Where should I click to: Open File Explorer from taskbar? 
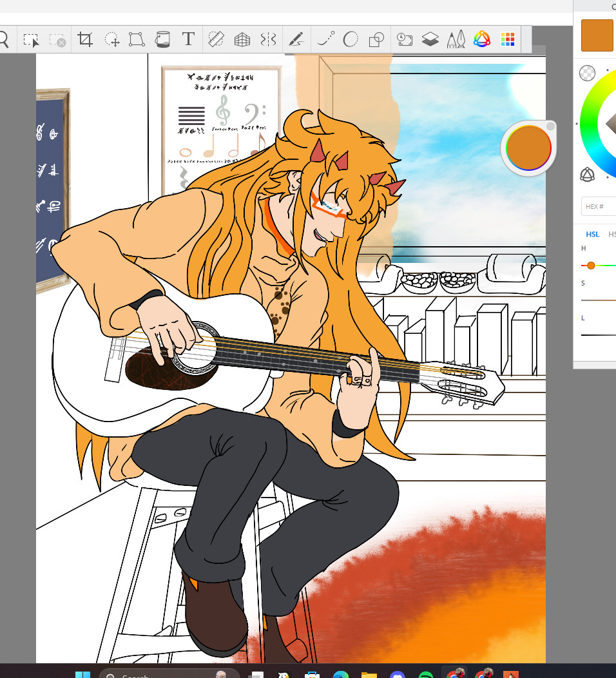[x=369, y=675]
